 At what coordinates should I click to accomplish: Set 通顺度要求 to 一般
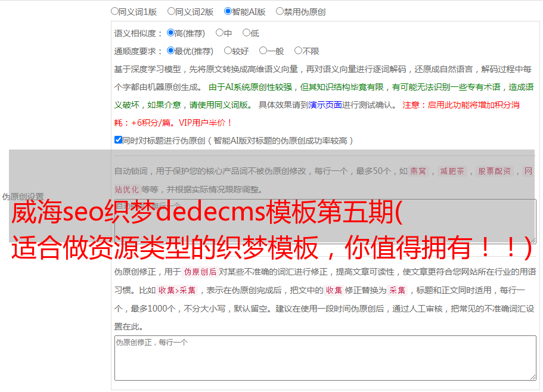[263, 51]
